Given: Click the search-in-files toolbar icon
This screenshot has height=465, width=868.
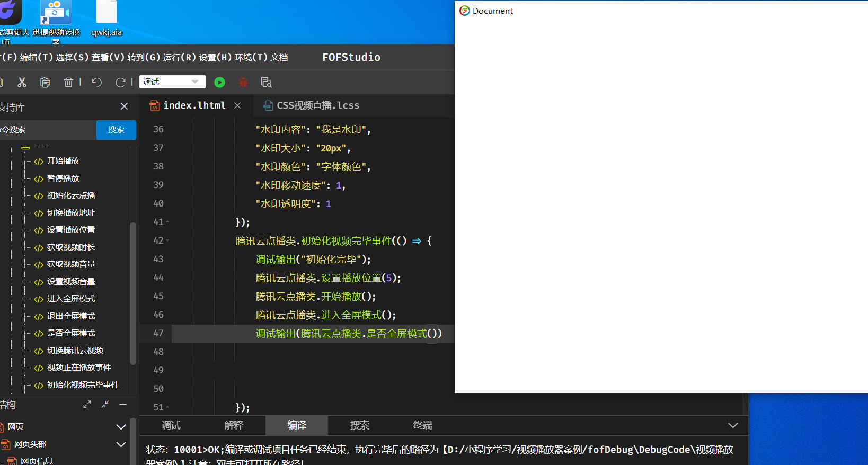Looking at the screenshot, I should tap(266, 82).
